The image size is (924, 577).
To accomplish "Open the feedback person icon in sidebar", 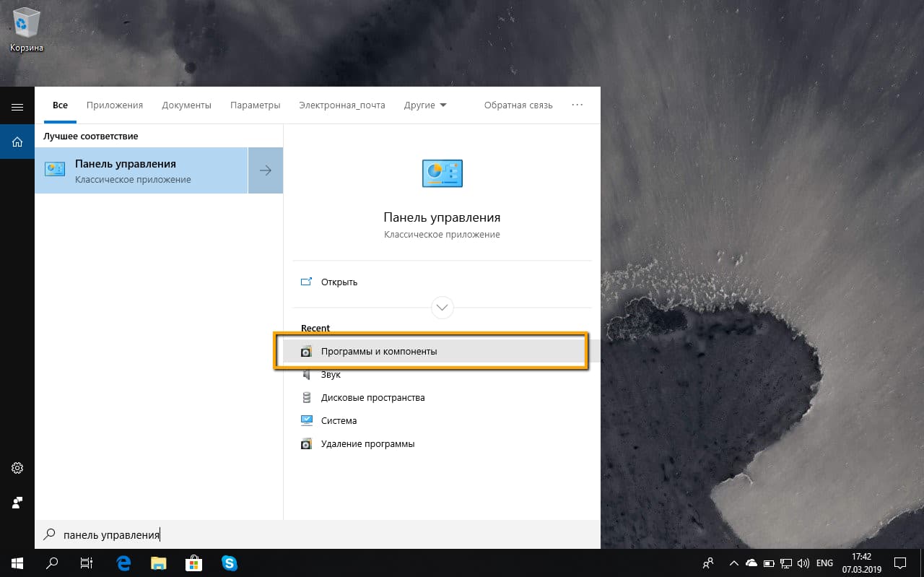I will [x=17, y=502].
